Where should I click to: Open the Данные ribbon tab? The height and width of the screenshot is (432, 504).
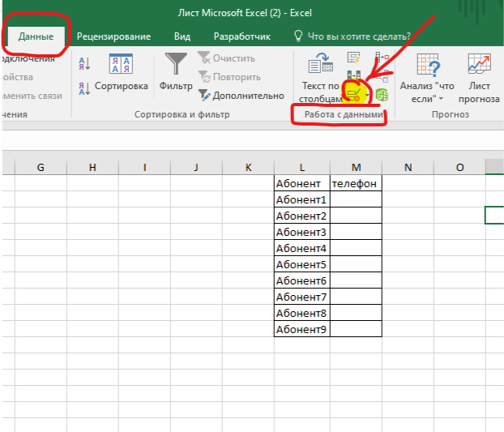(36, 36)
